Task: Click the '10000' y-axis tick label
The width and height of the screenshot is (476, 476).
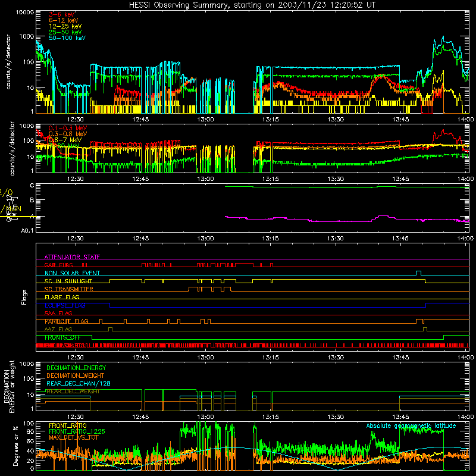Action: coord(25,12)
